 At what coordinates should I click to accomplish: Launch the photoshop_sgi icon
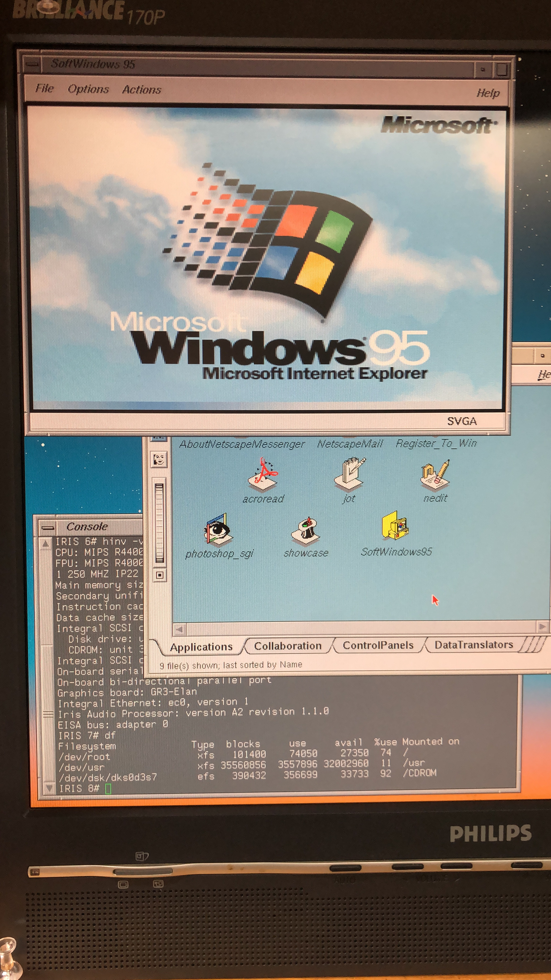click(x=218, y=529)
